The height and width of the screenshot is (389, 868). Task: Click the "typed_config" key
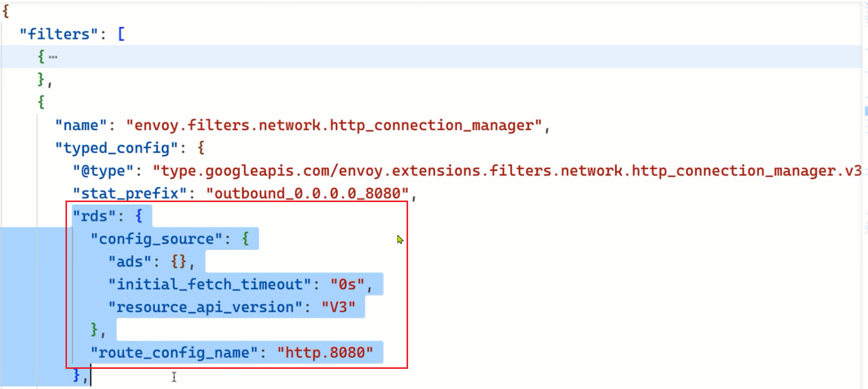(117, 148)
